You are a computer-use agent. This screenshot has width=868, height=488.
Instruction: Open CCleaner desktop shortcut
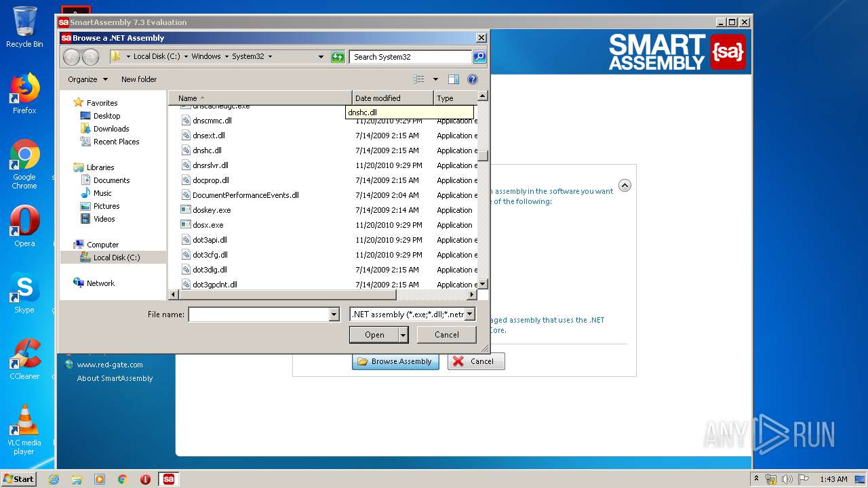point(24,359)
